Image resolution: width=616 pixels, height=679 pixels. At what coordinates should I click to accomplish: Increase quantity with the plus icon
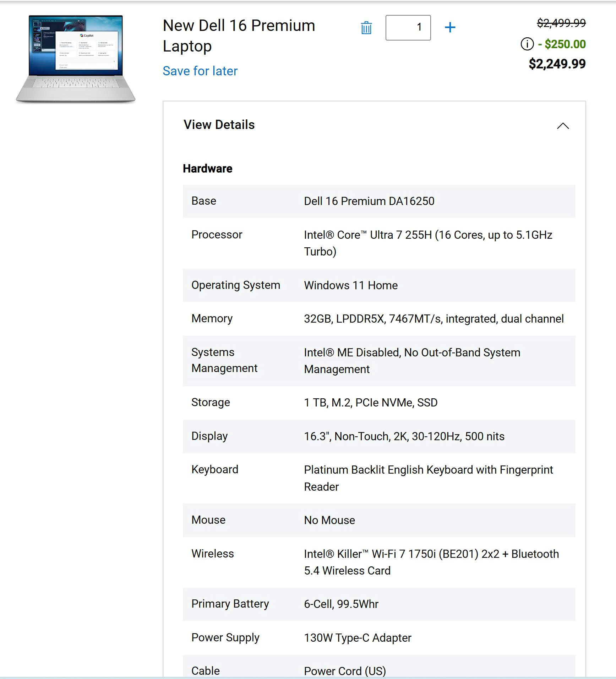point(450,27)
